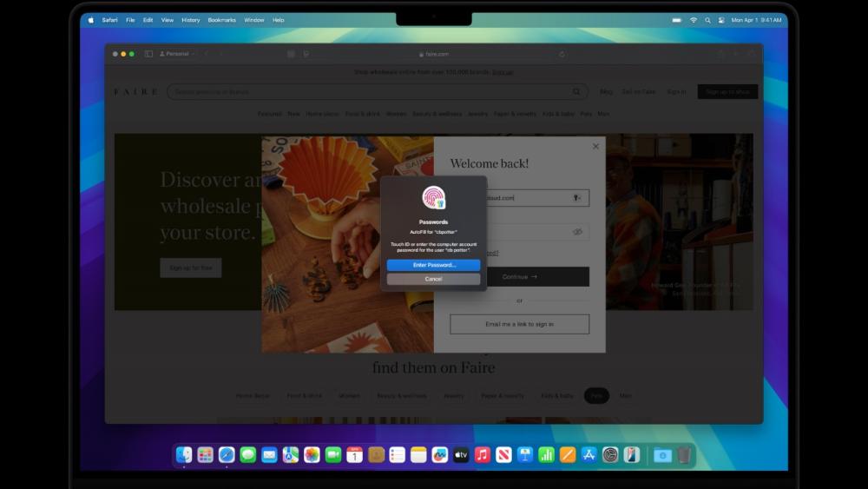Viewport: 868px width, 489px height.
Task: Open the Help menu
Action: click(279, 20)
